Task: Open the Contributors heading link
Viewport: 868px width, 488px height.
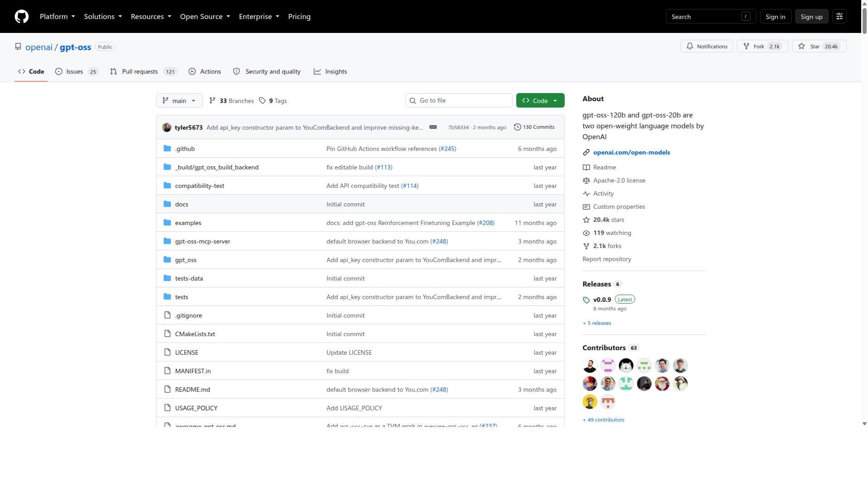Action: (610, 347)
